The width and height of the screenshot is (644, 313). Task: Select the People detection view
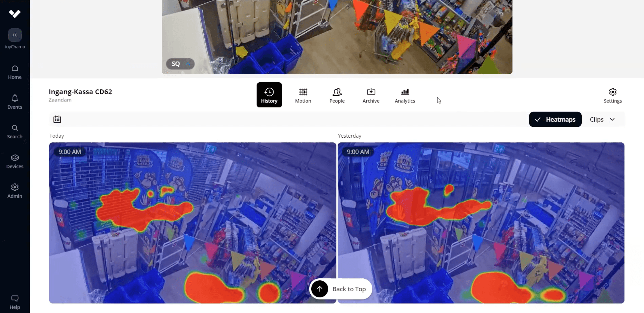337,95
